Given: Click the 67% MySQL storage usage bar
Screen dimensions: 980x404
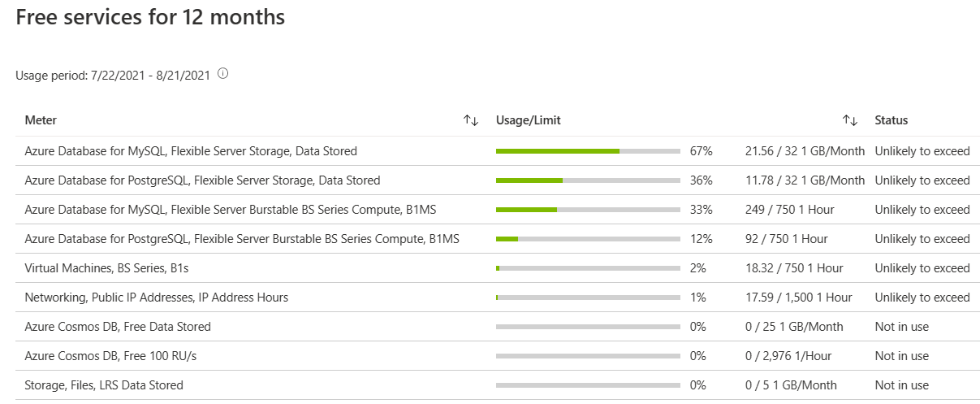Looking at the screenshot, I should point(588,151).
